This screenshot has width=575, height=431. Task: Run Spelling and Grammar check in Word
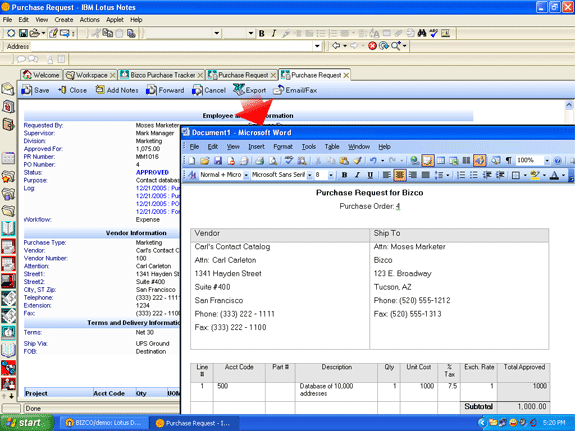click(x=289, y=160)
